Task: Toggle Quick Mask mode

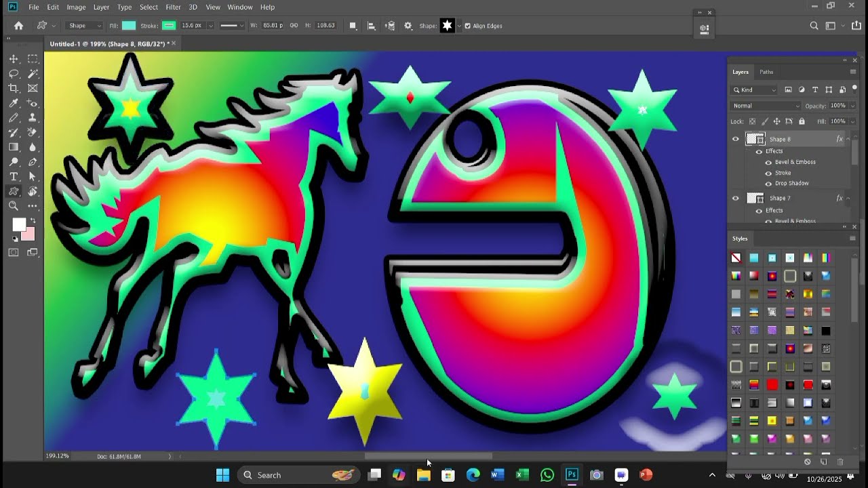Action: [x=14, y=252]
